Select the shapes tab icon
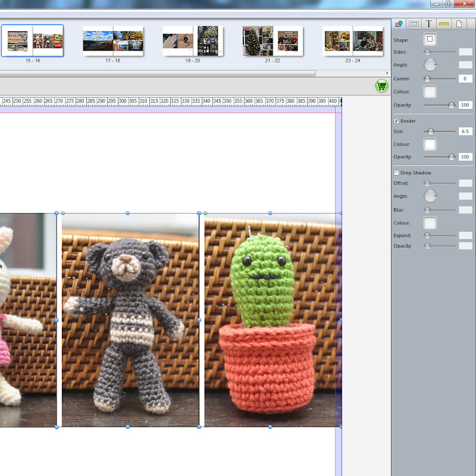The height and width of the screenshot is (476, 476). [399, 24]
